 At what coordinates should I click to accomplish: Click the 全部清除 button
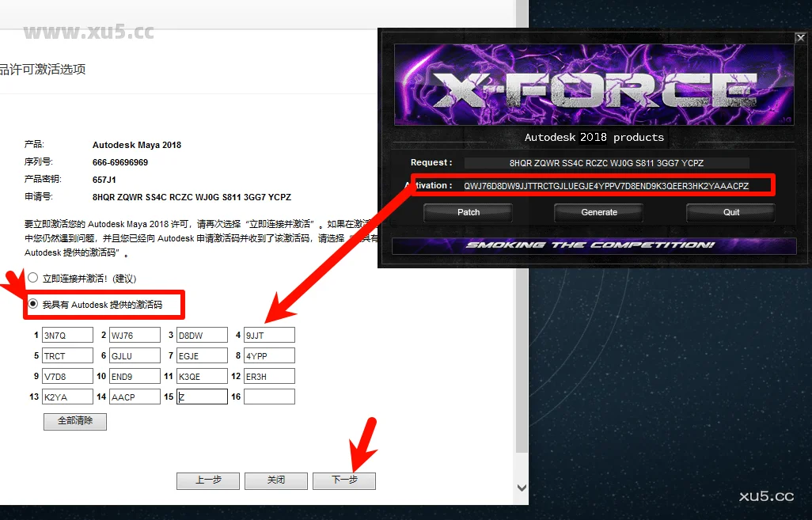[x=75, y=421]
